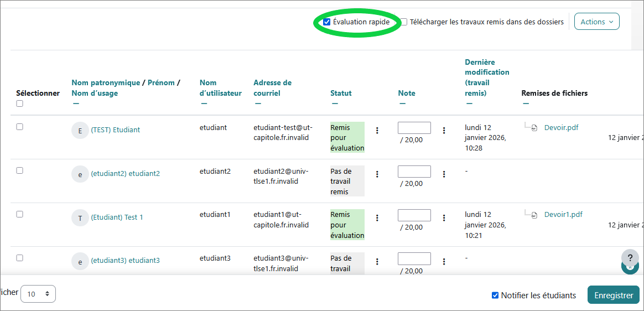Click the grade input for etudiant2
644x311 pixels.
414,172
